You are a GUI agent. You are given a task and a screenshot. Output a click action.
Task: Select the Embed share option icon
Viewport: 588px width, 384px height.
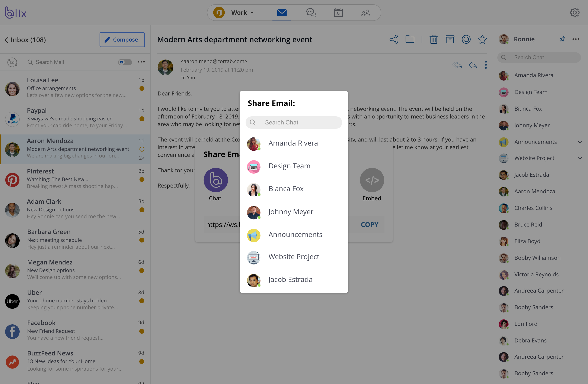[x=372, y=180]
